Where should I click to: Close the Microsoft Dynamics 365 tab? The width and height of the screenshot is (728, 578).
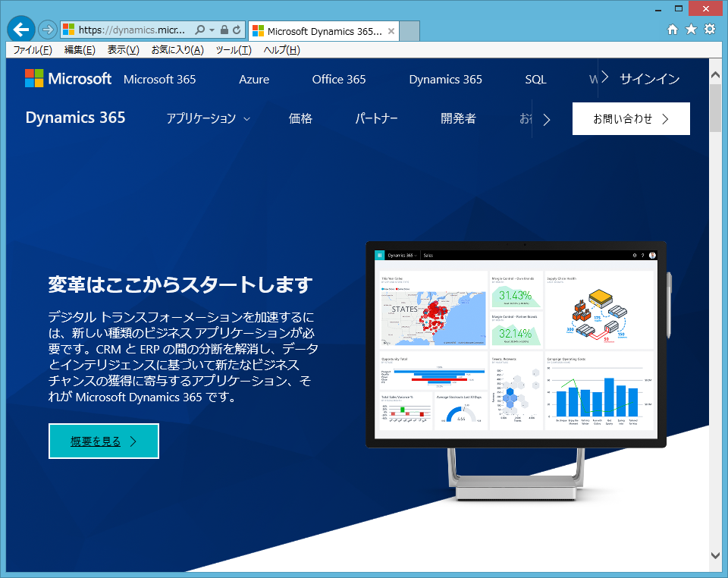click(391, 31)
